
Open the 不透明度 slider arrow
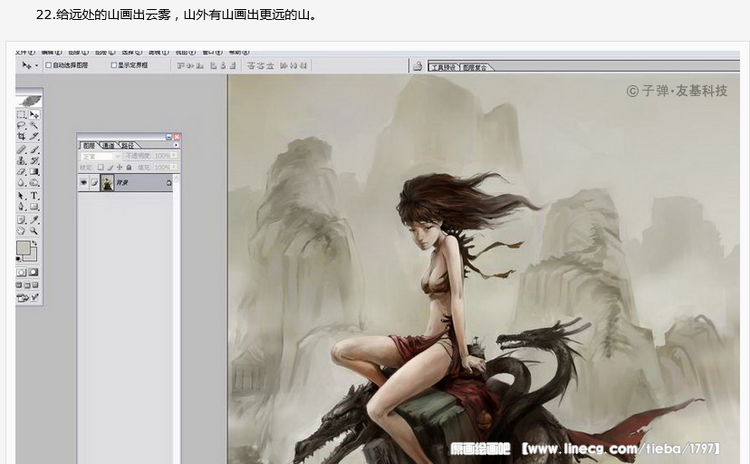pos(174,156)
